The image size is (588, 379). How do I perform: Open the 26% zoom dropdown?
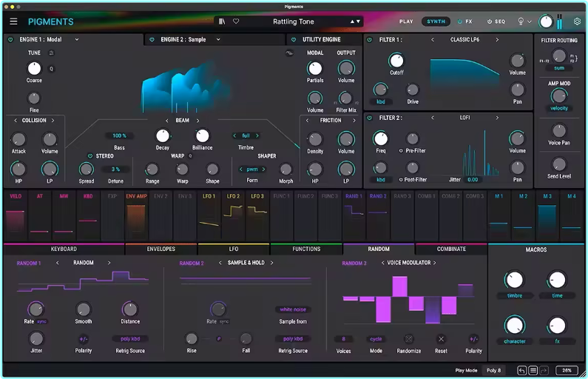[x=567, y=370]
